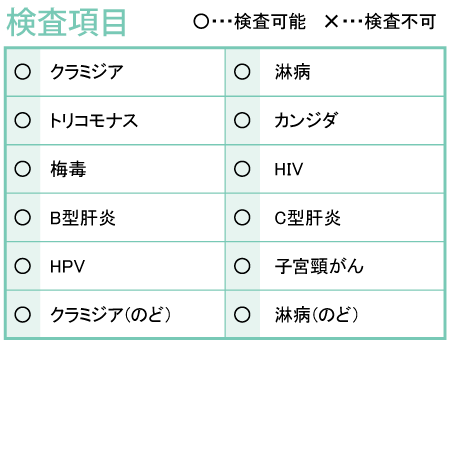Click the HPV text label
This screenshot has height=450, width=450.
68,266
